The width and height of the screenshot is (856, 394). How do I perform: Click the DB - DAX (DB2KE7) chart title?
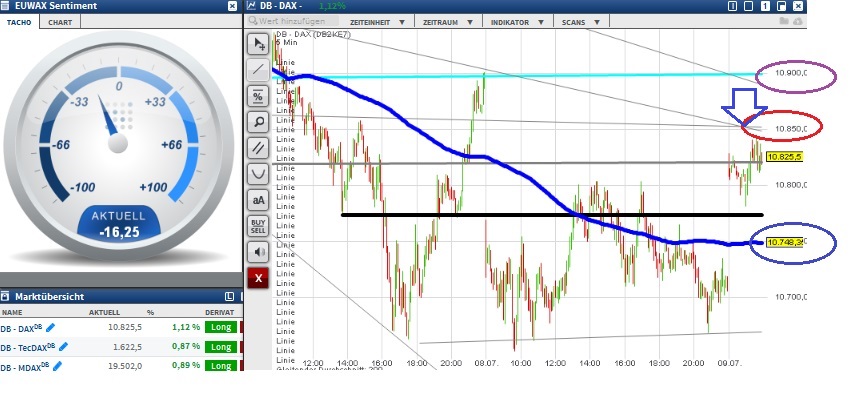[x=313, y=34]
